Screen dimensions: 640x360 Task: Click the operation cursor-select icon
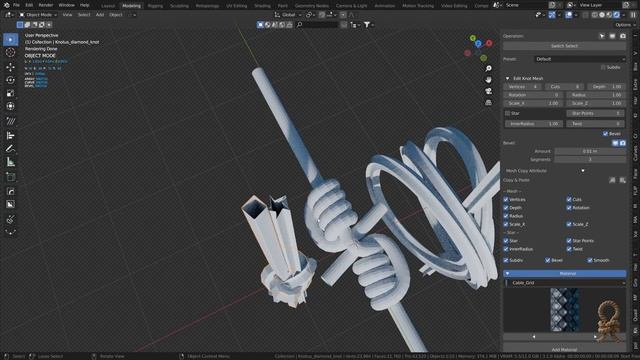pyautogui.click(x=602, y=36)
